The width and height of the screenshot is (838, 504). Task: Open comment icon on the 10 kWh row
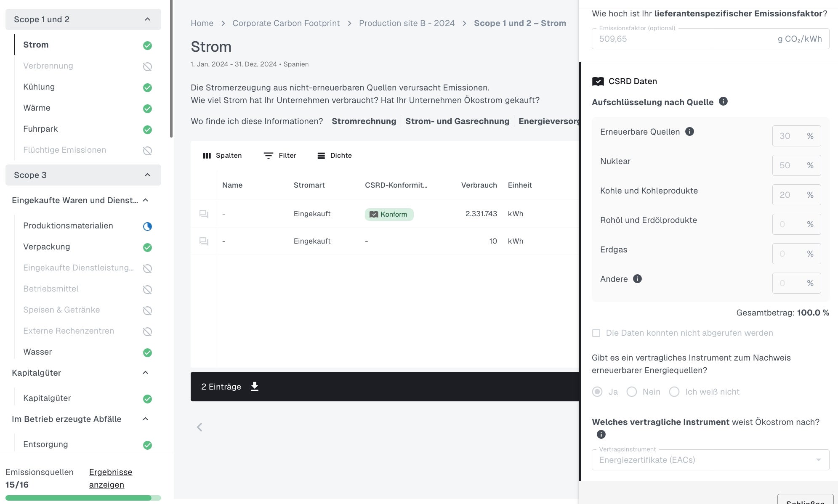pyautogui.click(x=204, y=241)
